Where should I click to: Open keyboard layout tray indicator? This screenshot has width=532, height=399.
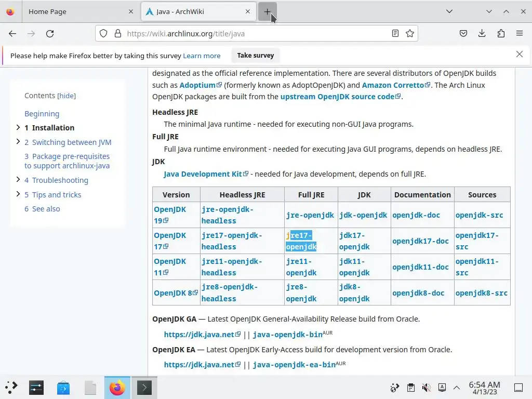coord(442,388)
